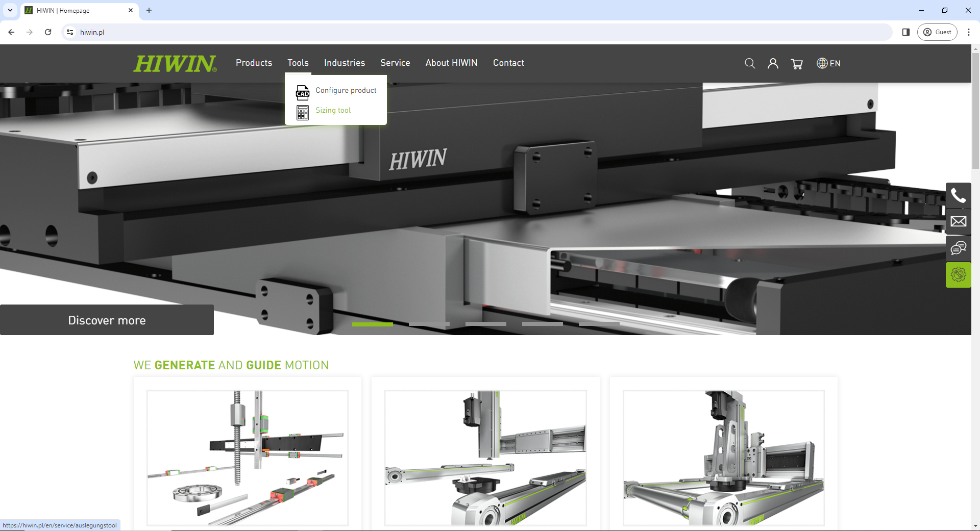Click the linear axis modules thumbnail

(485, 458)
